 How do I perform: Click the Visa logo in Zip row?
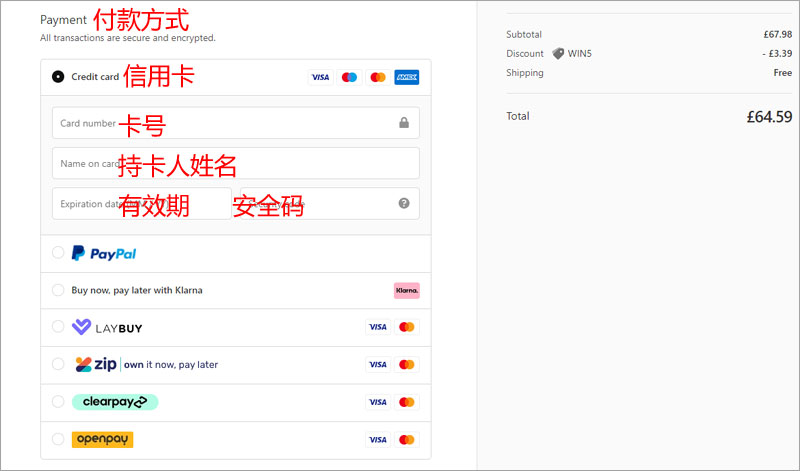point(378,364)
